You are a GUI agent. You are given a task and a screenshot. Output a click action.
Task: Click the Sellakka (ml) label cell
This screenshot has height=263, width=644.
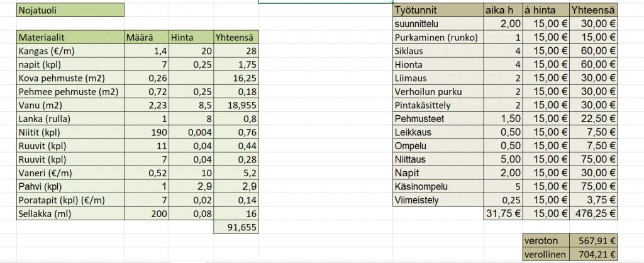click(70, 213)
